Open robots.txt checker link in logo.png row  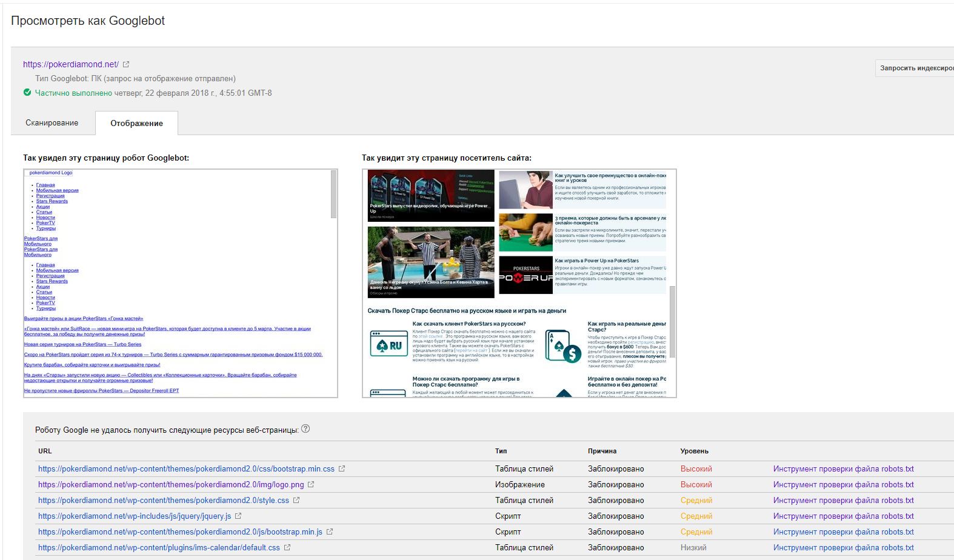pyautogui.click(x=843, y=484)
